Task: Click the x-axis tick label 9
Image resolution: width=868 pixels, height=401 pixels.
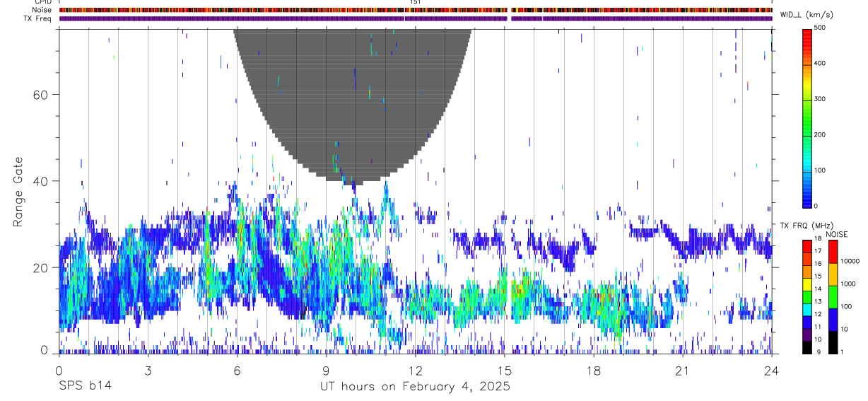Action: click(326, 370)
